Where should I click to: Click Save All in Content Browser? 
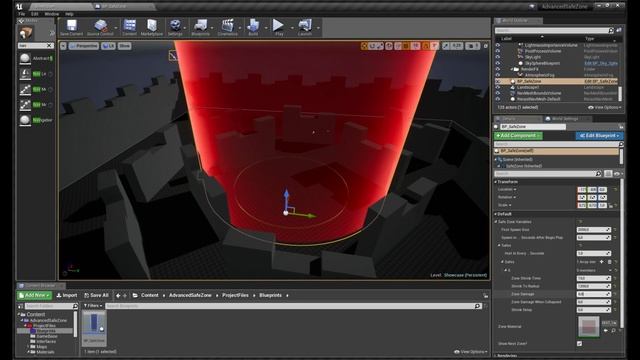[x=96, y=295]
